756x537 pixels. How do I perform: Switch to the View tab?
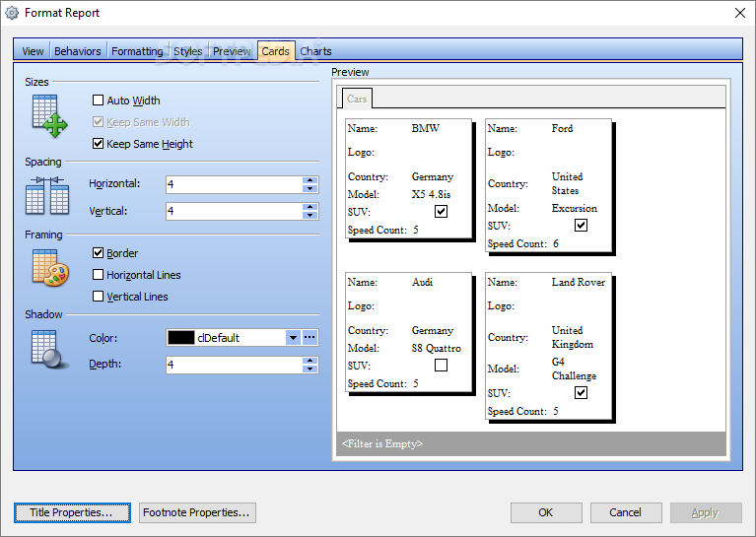point(33,51)
